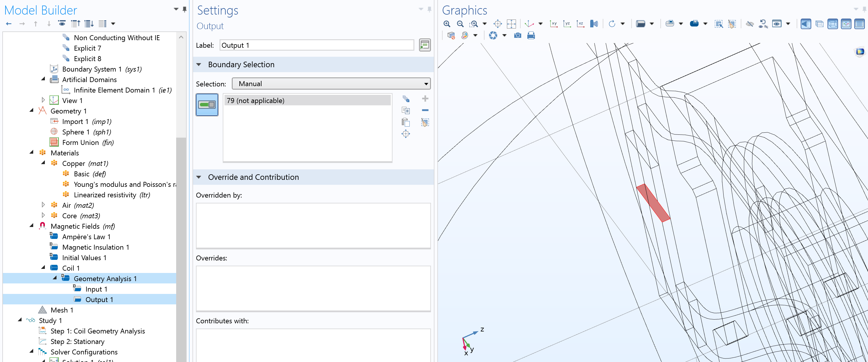The height and width of the screenshot is (362, 868).
Task: Toggle the scene light button
Action: coord(806,24)
